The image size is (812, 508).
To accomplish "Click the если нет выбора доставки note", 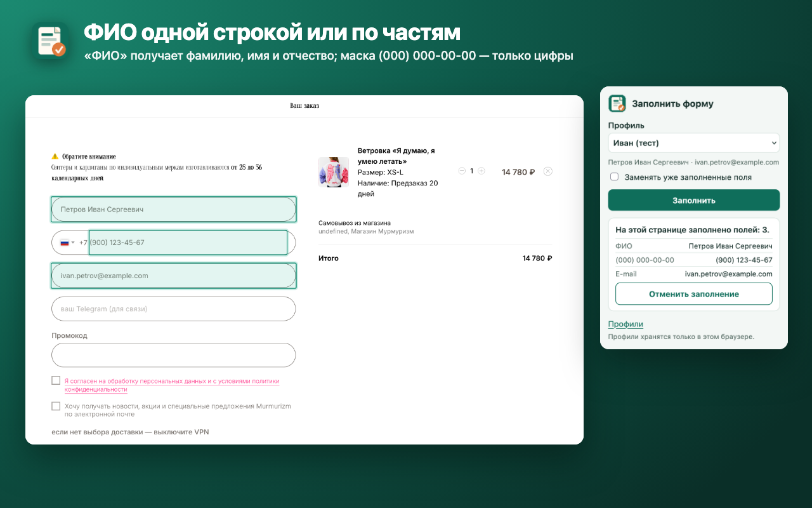I will [x=130, y=432].
